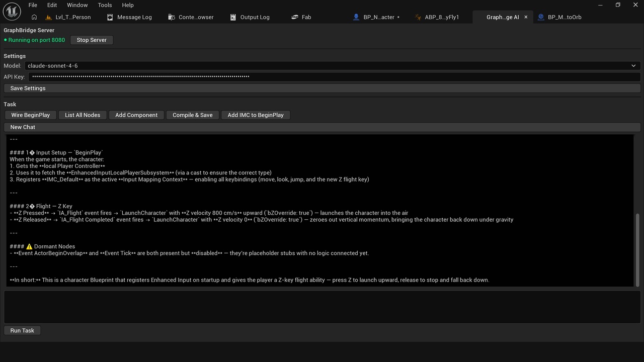Click the 'Input Setup — BeginPlay' heading
Screen dimensions: 644x362
tap(69, 152)
